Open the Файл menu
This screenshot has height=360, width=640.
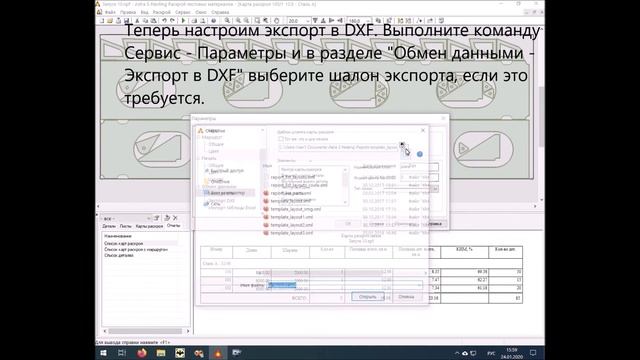(110, 12)
